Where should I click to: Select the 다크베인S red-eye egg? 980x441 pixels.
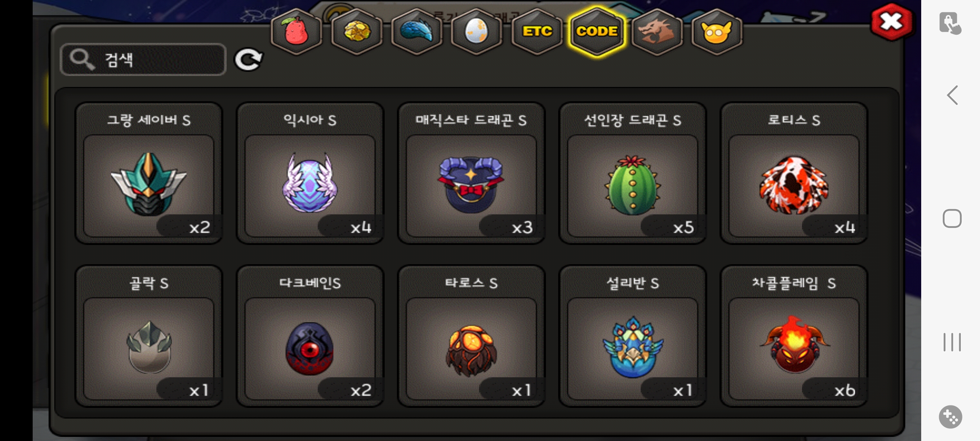point(310,336)
